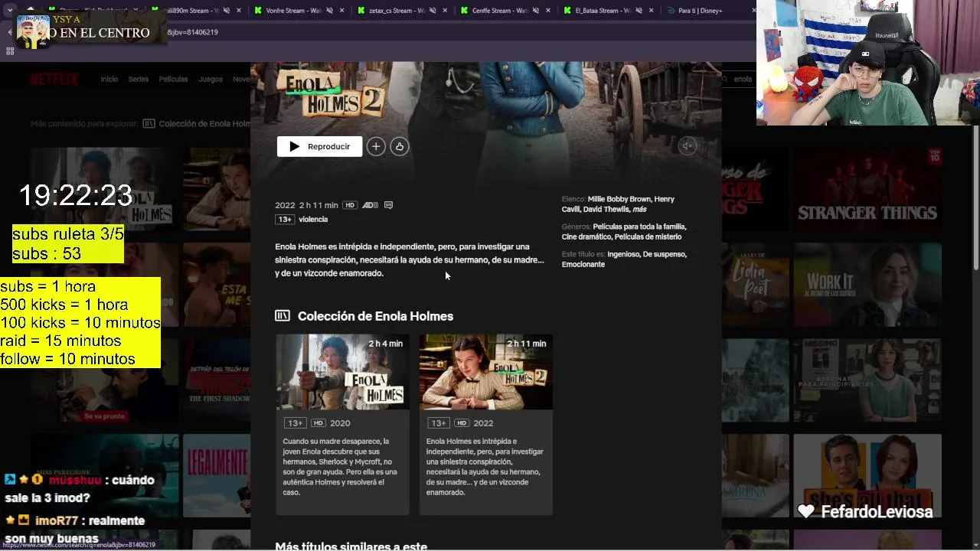The width and height of the screenshot is (980, 551).
Task: Open genre Cine dramático
Action: [586, 237]
